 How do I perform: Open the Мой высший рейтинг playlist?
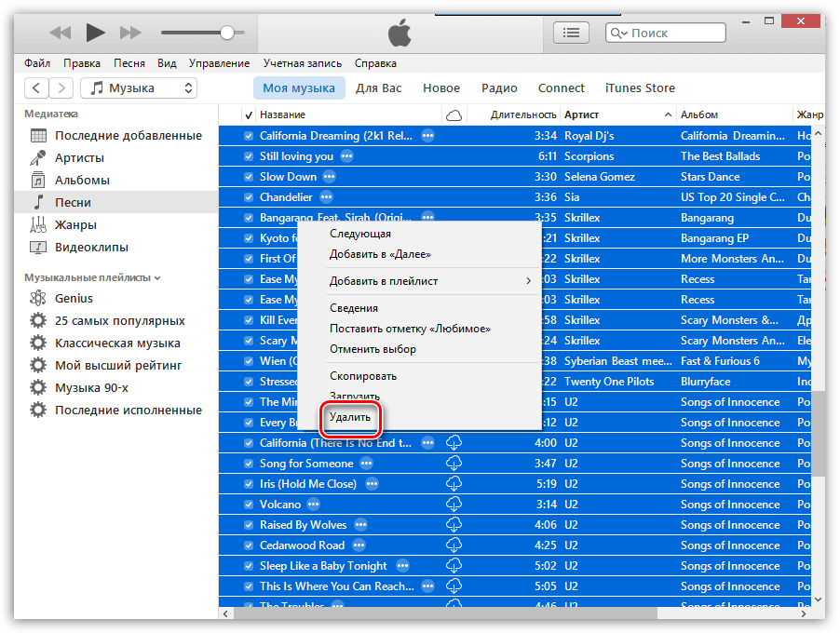[x=115, y=366]
